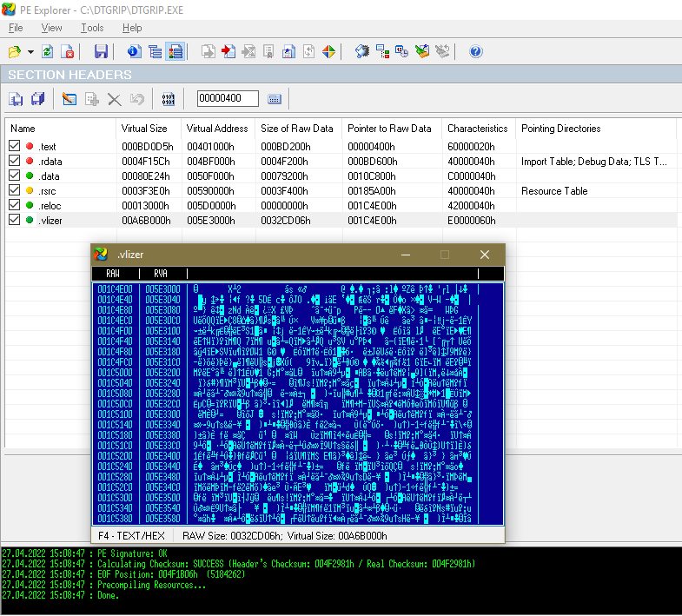The image size is (682, 616).
Task: Click the blue floppy disk save icon
Action: (x=101, y=52)
